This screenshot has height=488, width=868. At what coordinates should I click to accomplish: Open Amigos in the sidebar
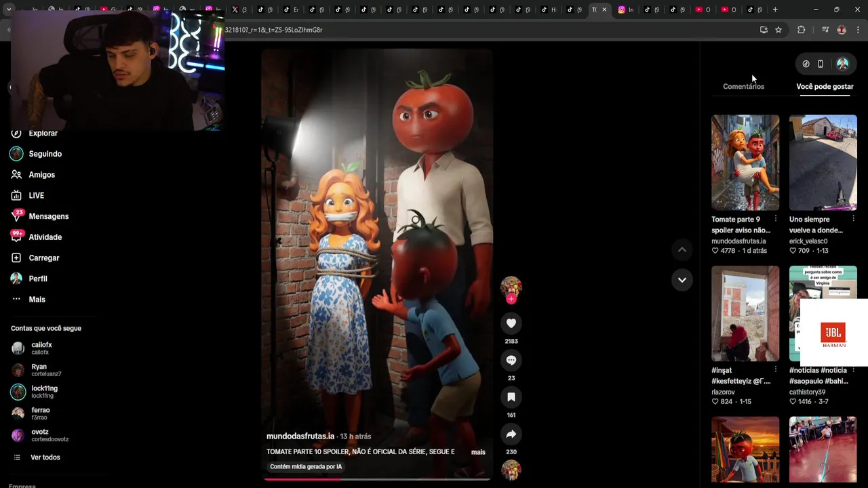point(33,175)
